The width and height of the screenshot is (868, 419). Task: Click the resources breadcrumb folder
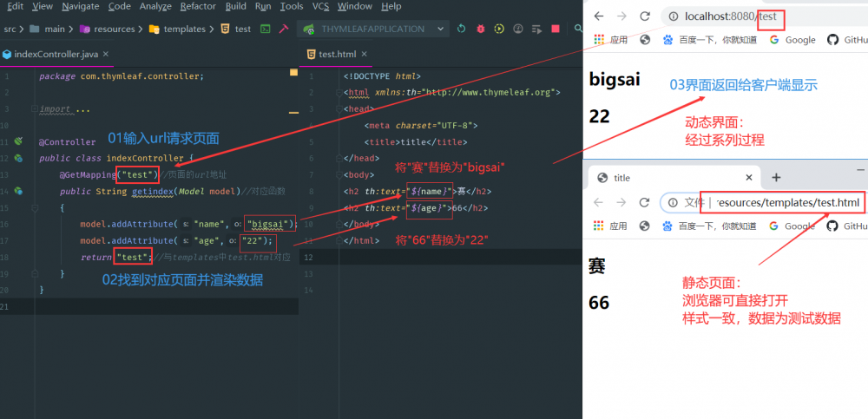click(x=108, y=29)
